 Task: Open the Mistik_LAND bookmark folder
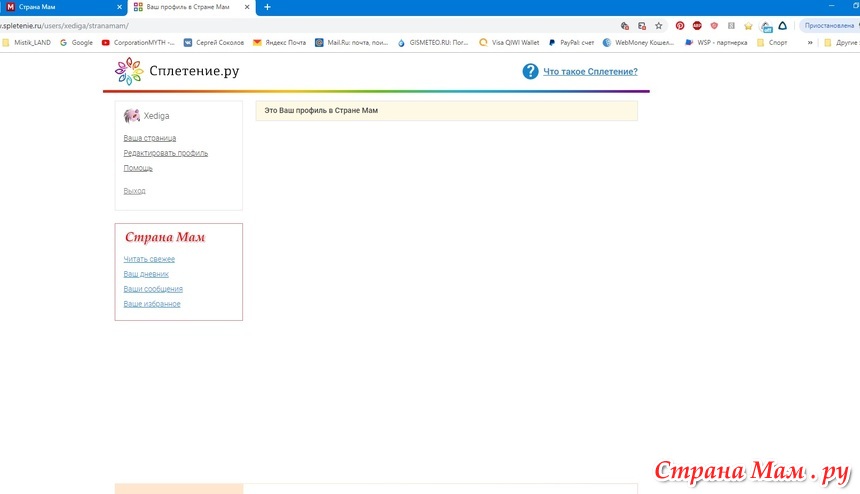click(x=26, y=42)
